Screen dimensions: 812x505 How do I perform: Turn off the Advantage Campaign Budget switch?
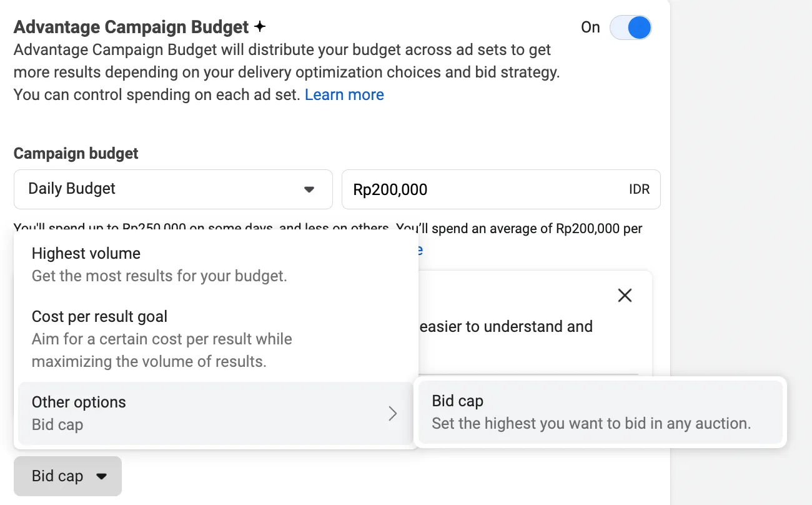point(630,27)
